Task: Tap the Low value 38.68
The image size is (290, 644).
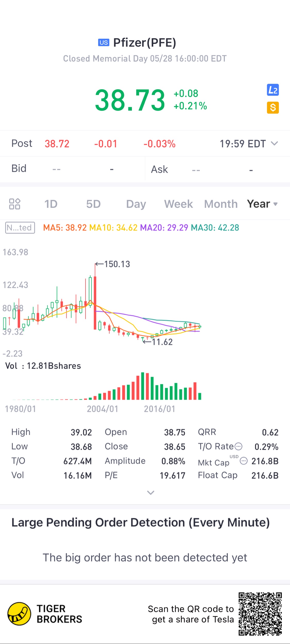Action: [81, 447]
